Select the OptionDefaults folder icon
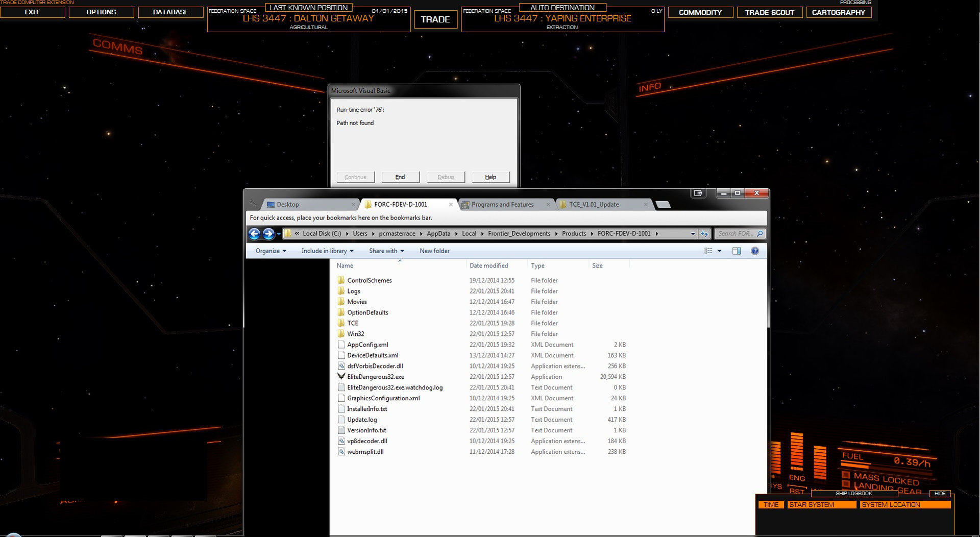 [x=341, y=312]
